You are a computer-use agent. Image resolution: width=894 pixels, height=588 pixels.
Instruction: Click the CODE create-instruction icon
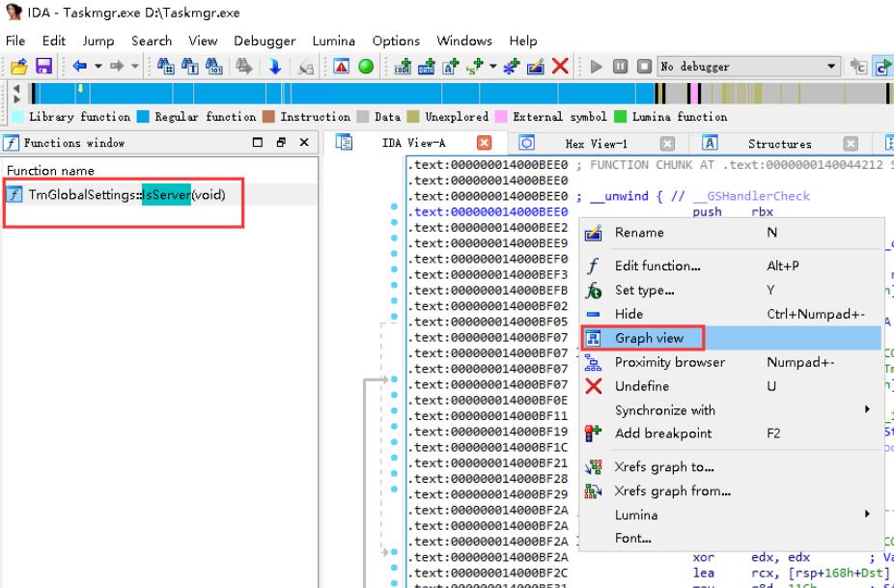click(404, 67)
